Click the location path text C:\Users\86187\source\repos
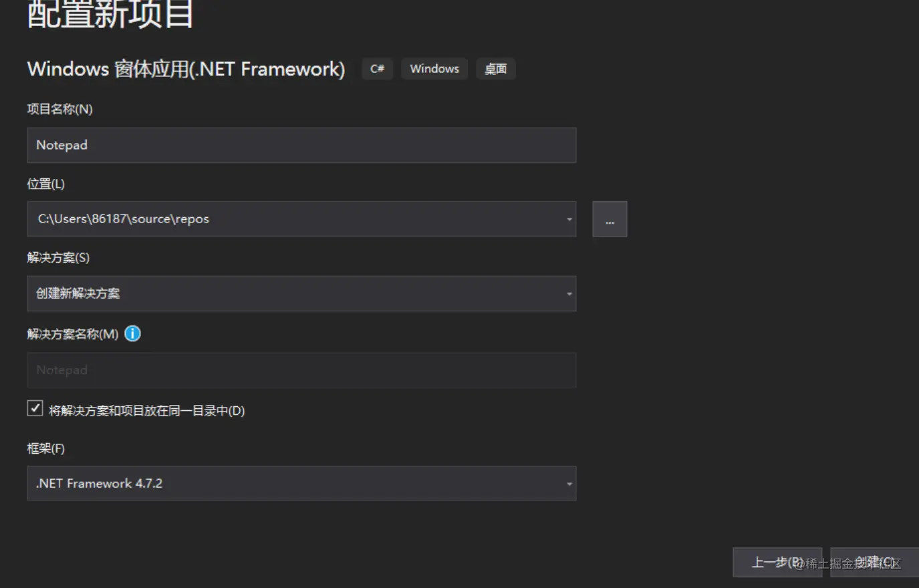The height and width of the screenshot is (588, 919). (x=124, y=219)
